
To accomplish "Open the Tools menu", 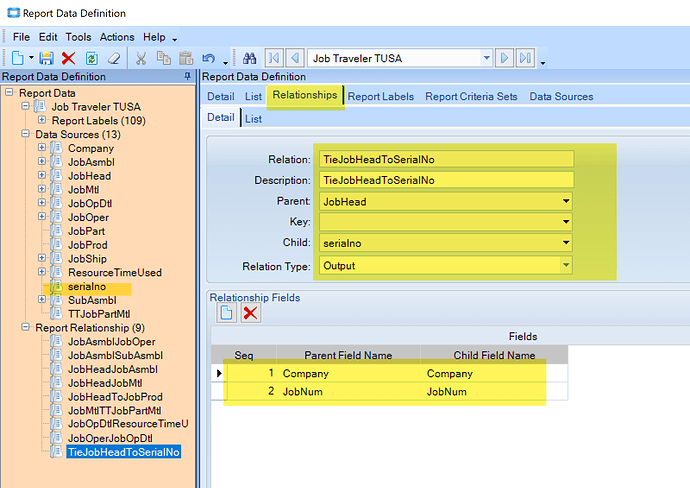I will point(78,37).
